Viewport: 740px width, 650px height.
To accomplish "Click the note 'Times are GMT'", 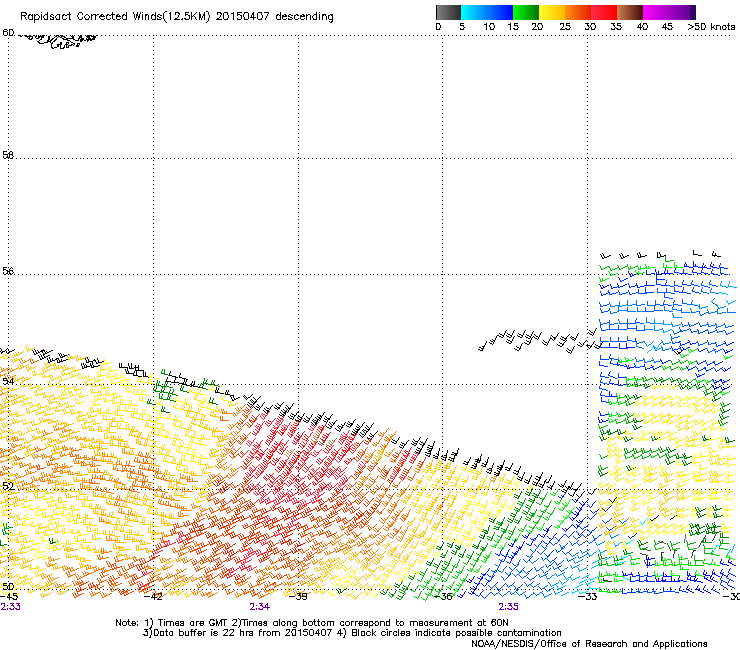I will 192,623.
